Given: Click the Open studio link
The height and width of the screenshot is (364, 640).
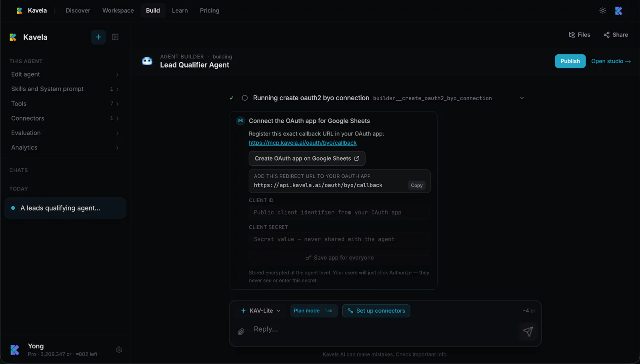Looking at the screenshot, I should click(611, 61).
